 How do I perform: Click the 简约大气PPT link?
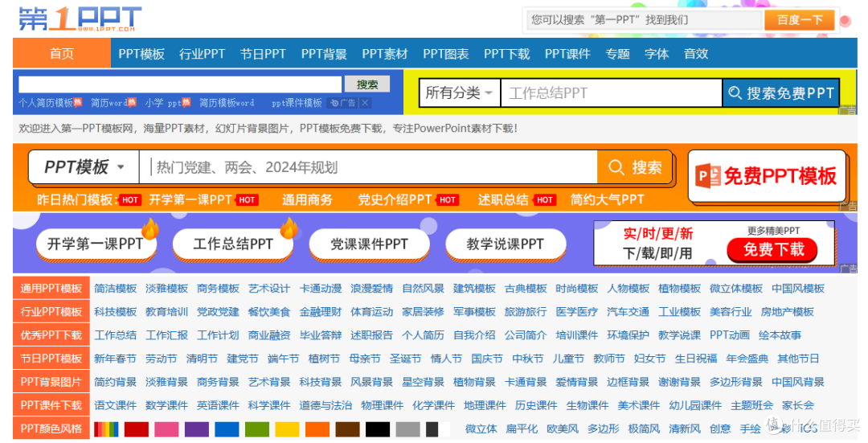(608, 200)
